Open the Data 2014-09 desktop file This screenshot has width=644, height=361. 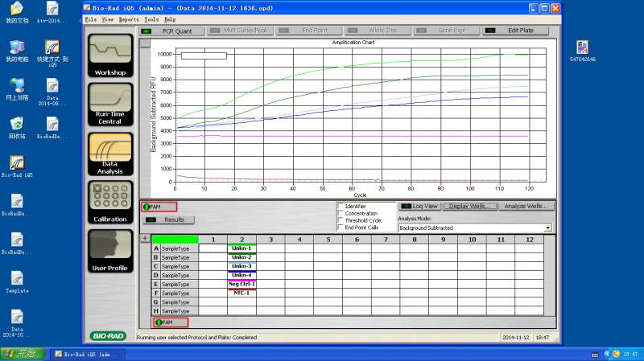click(x=52, y=92)
